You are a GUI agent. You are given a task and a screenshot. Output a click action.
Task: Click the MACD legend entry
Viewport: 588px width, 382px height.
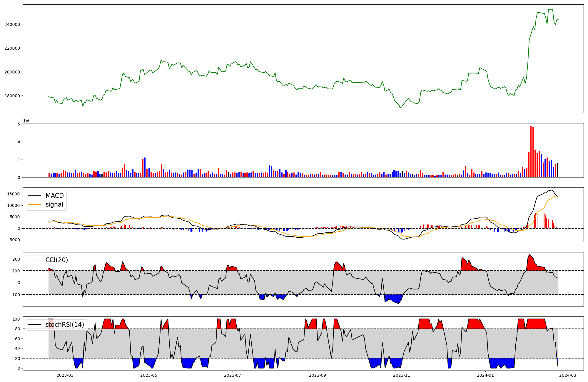coord(54,196)
